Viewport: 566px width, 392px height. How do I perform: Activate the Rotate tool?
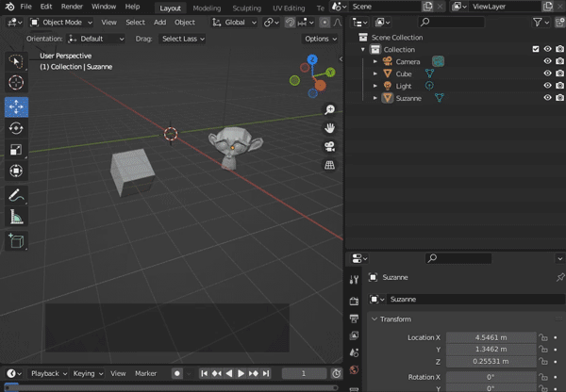16,128
